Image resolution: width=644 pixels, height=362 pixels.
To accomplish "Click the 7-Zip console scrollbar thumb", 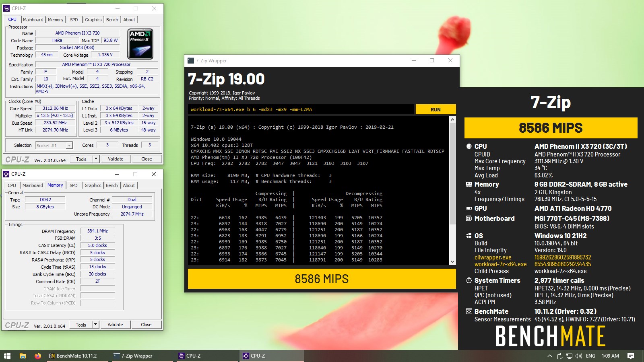I will (452, 174).
